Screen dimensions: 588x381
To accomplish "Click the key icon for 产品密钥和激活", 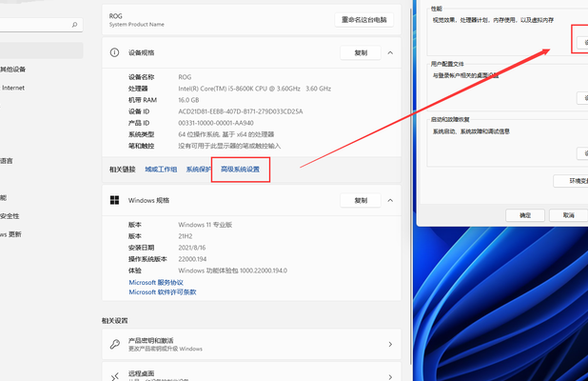I will (115, 344).
